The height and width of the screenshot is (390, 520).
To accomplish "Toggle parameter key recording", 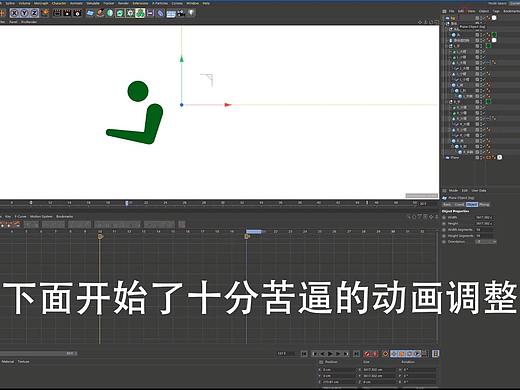I will click(417, 354).
